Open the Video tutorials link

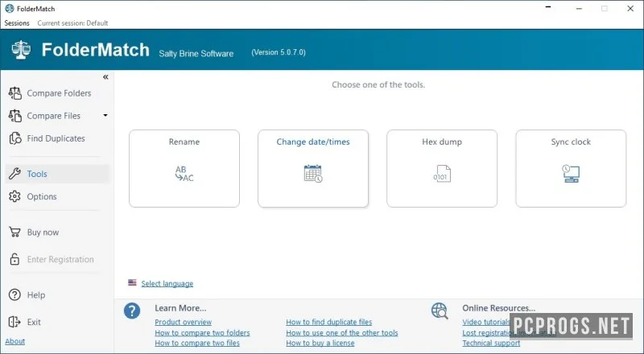tap(486, 322)
